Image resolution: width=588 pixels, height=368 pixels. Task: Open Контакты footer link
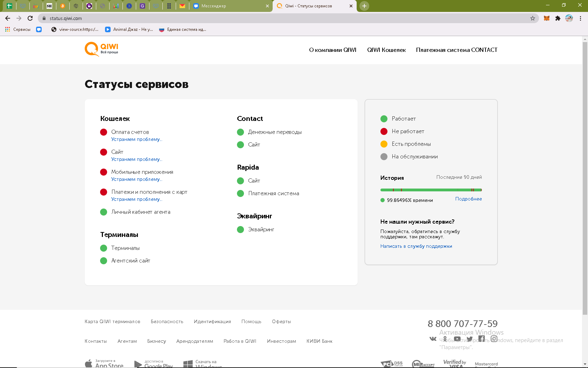pyautogui.click(x=96, y=341)
